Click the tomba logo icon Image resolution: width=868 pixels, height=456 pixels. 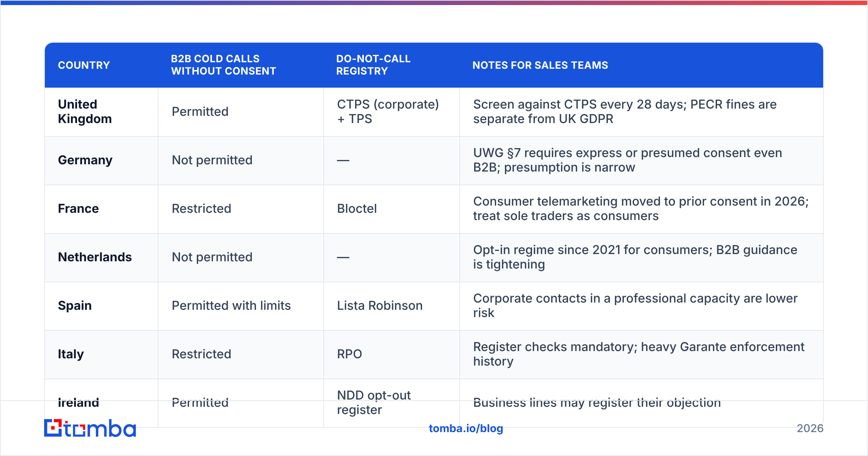(53, 428)
